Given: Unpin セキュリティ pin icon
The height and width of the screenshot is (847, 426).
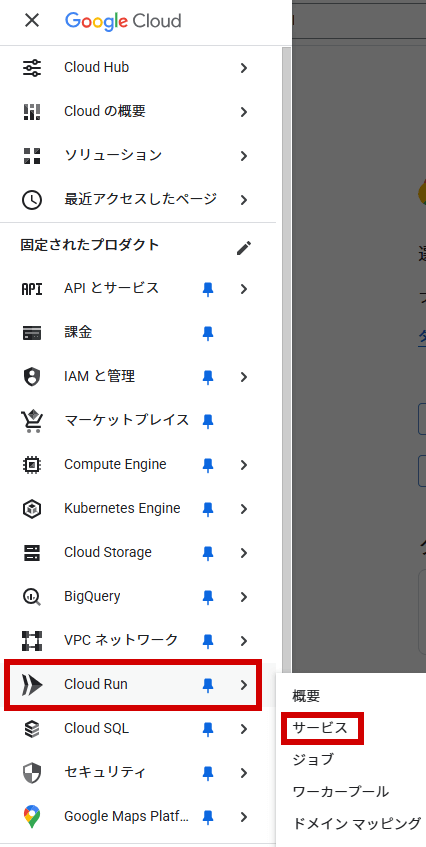Looking at the screenshot, I should tap(208, 773).
